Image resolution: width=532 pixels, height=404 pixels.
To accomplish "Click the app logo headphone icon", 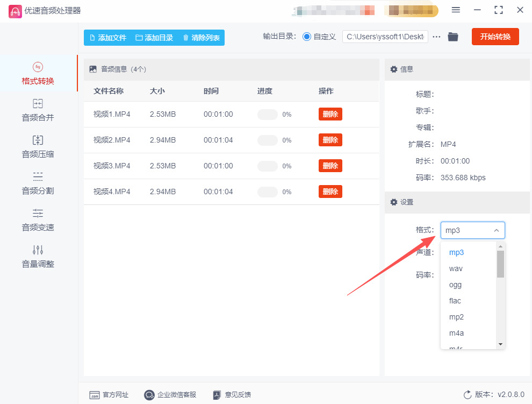I will coord(15,11).
